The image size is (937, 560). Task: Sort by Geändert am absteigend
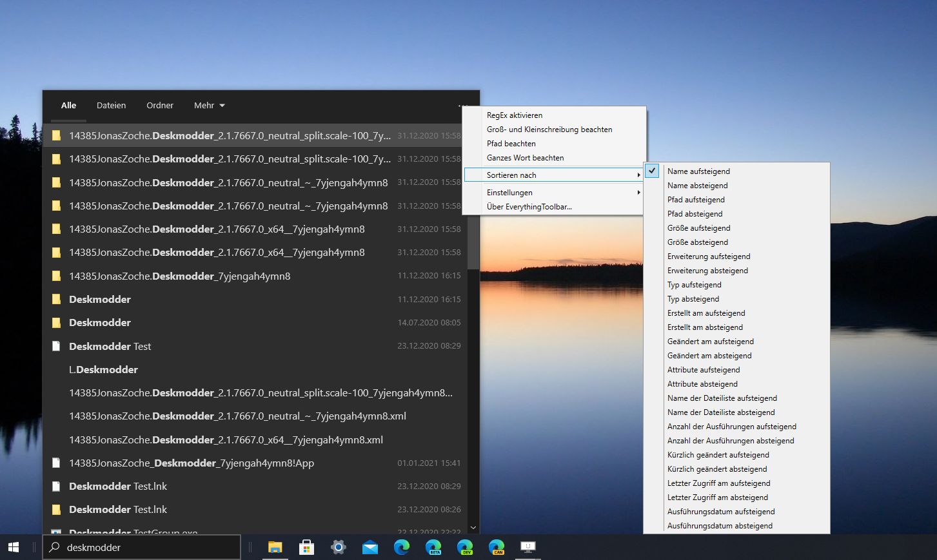click(x=736, y=356)
